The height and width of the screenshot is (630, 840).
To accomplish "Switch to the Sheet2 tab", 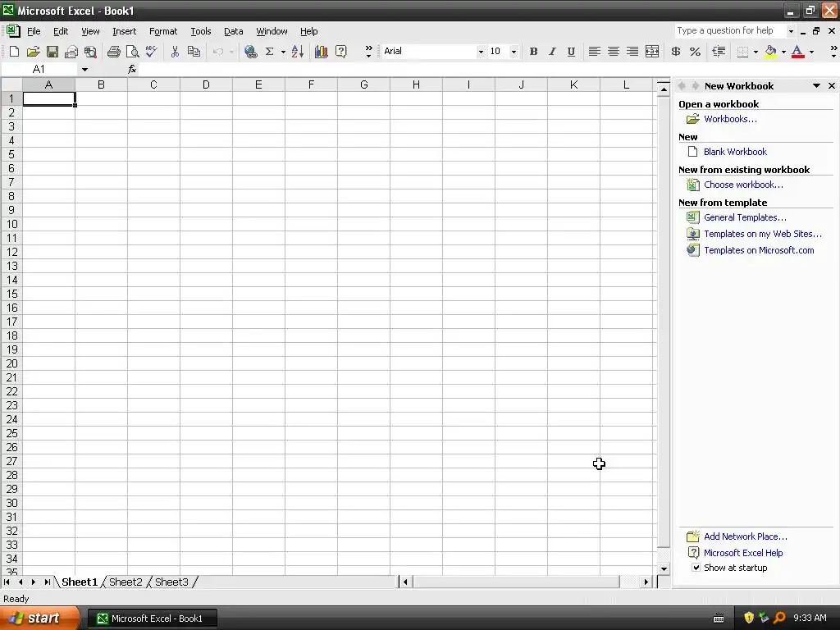I will click(x=126, y=582).
